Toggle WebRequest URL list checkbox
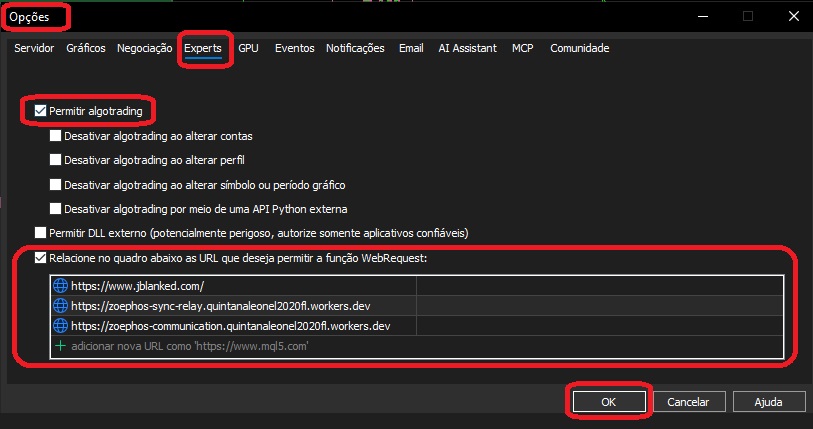Viewport: 813px width, 429px height. click(x=40, y=258)
